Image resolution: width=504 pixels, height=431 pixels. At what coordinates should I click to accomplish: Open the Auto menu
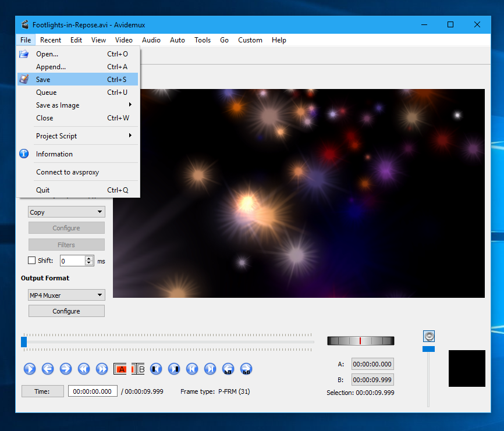click(x=178, y=40)
